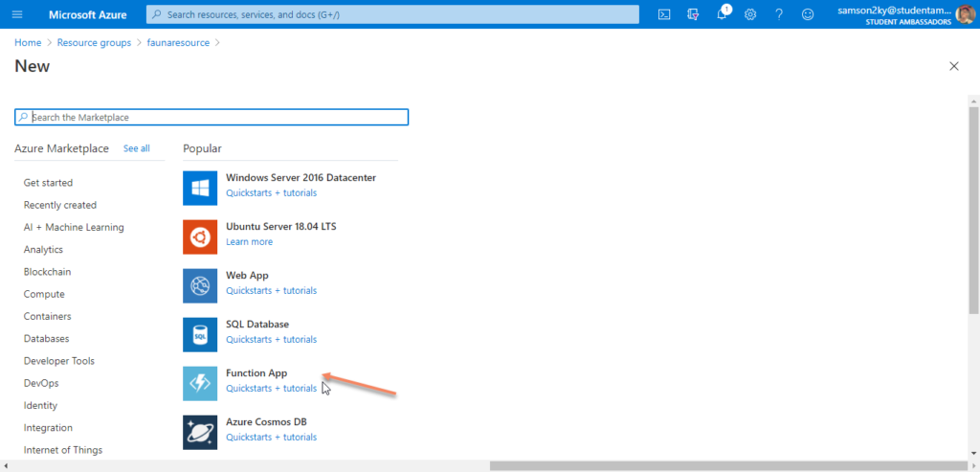Image resolution: width=980 pixels, height=472 pixels.
Task: Open Function App Quickstarts + tutorials link
Action: coord(271,389)
